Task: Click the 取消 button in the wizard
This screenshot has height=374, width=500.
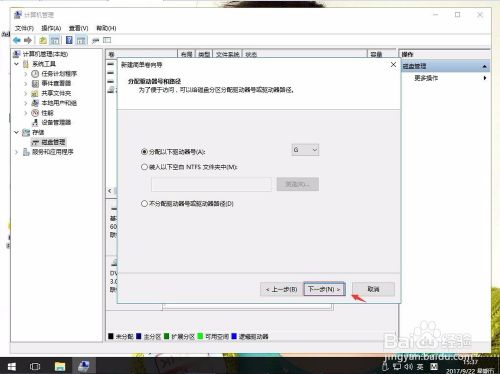Action: (373, 289)
